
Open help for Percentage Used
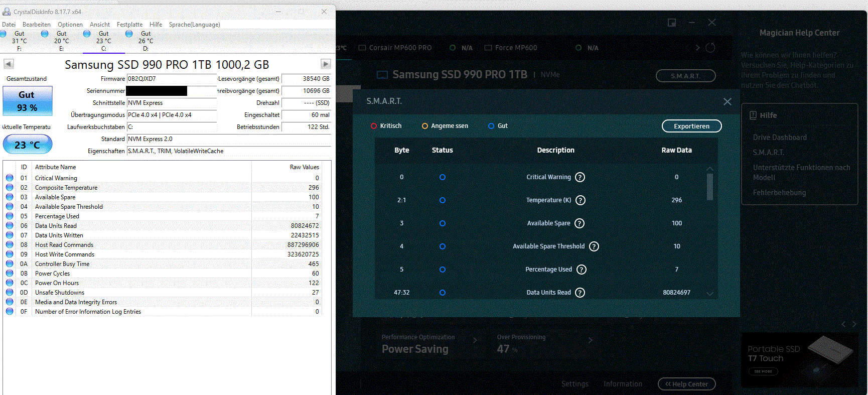point(582,270)
